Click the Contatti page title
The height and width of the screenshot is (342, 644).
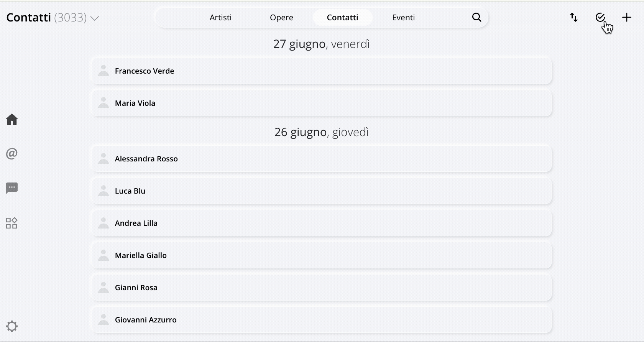point(29,17)
